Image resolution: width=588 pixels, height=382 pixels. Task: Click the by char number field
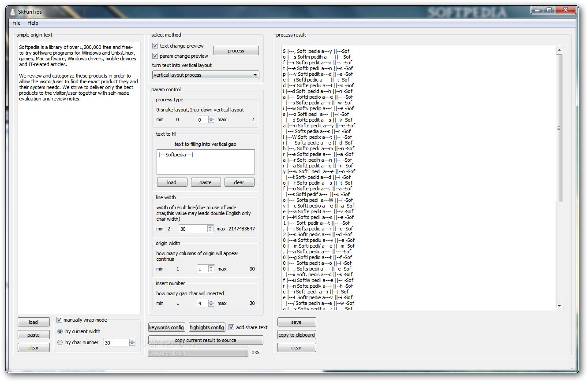tap(116, 342)
